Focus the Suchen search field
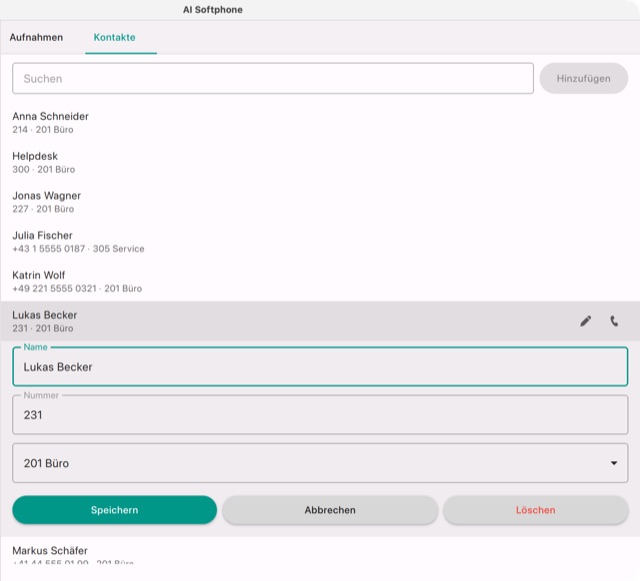 (x=273, y=78)
